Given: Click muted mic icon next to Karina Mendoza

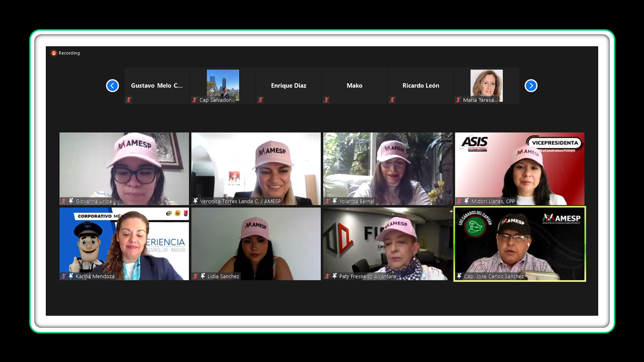Looking at the screenshot, I should [x=63, y=276].
